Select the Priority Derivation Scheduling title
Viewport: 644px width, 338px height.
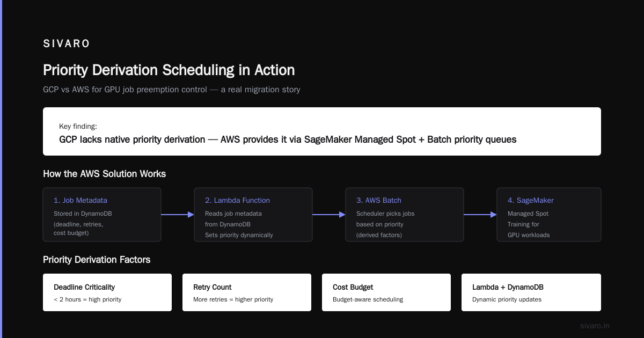169,70
